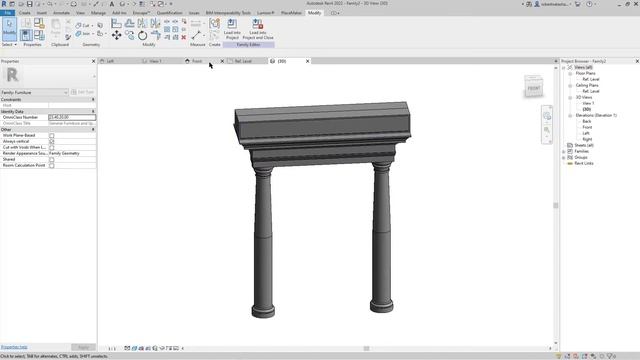Click the Create panel group icon

pyautogui.click(x=214, y=23)
